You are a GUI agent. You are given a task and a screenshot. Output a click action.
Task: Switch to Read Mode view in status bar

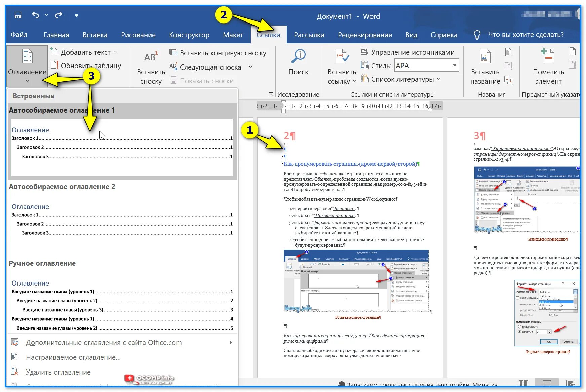coord(523,383)
